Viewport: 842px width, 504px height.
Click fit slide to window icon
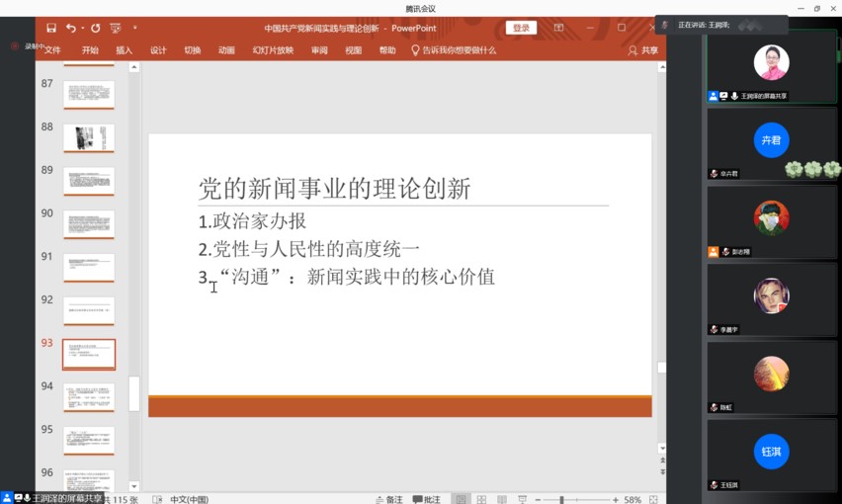pos(653,500)
